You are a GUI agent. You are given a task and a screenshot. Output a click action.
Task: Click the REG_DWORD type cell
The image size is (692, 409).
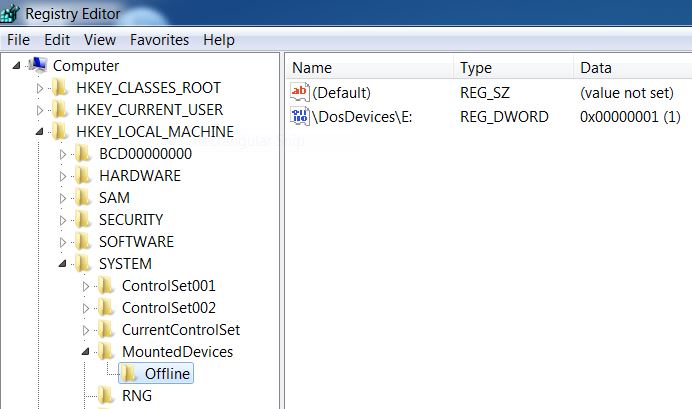point(504,116)
